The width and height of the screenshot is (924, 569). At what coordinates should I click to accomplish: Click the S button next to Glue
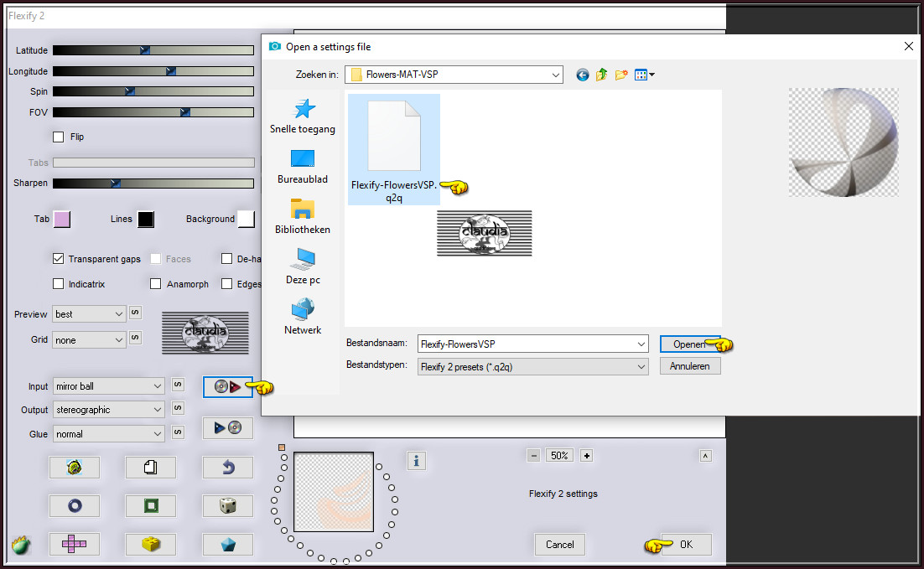pyautogui.click(x=178, y=432)
